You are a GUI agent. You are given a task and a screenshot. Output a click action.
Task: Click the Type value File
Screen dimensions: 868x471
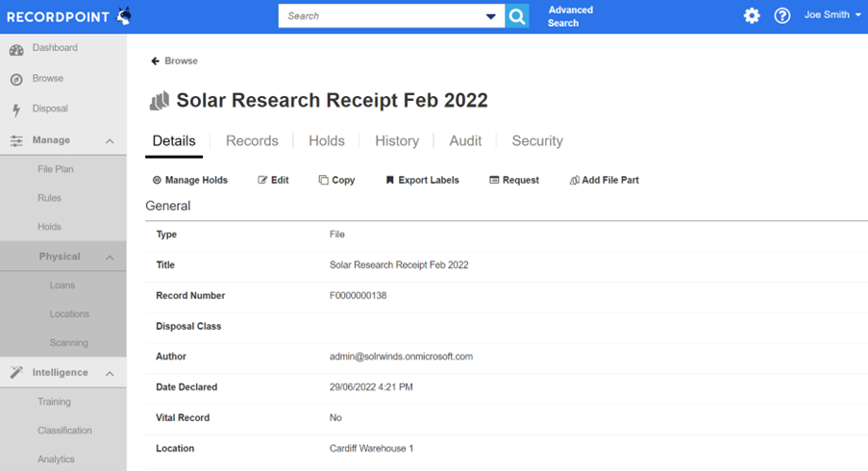(337, 235)
